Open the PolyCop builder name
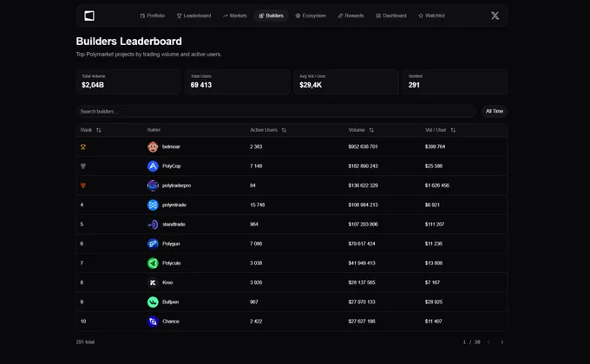 172,166
